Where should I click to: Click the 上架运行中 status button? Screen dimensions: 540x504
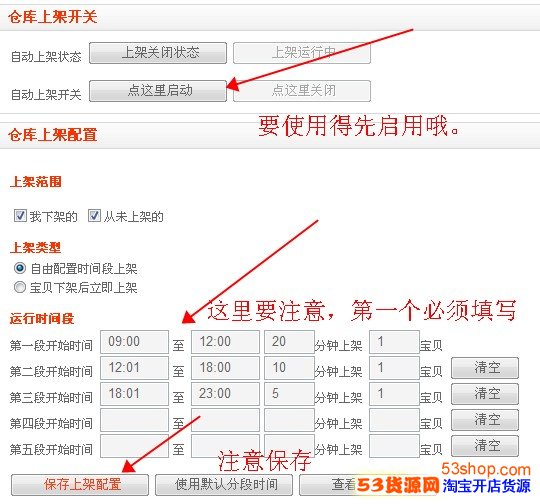pos(302,53)
